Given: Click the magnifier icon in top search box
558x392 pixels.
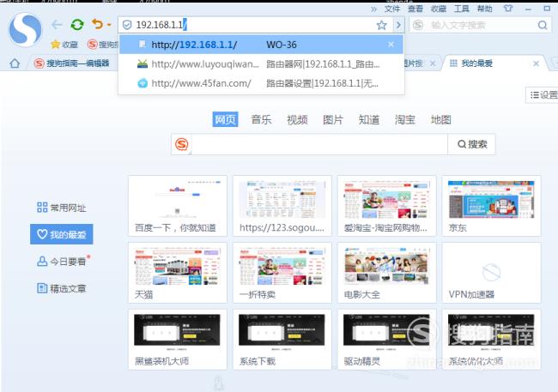Looking at the screenshot, I should click(543, 25).
